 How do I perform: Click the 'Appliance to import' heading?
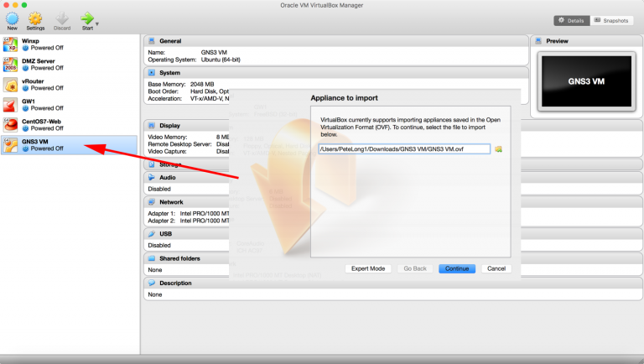[x=344, y=98]
